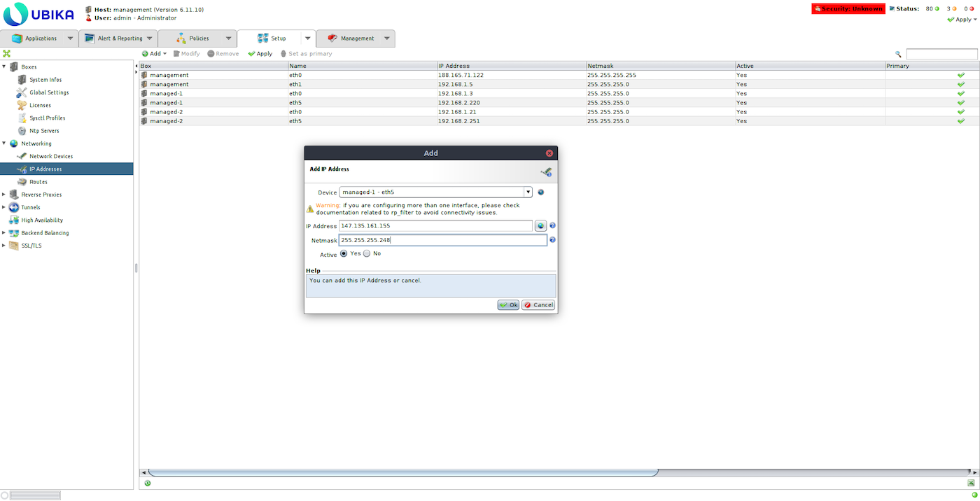Image resolution: width=980 pixels, height=501 pixels.
Task: Select the Yes radio button for Active
Action: coord(344,253)
